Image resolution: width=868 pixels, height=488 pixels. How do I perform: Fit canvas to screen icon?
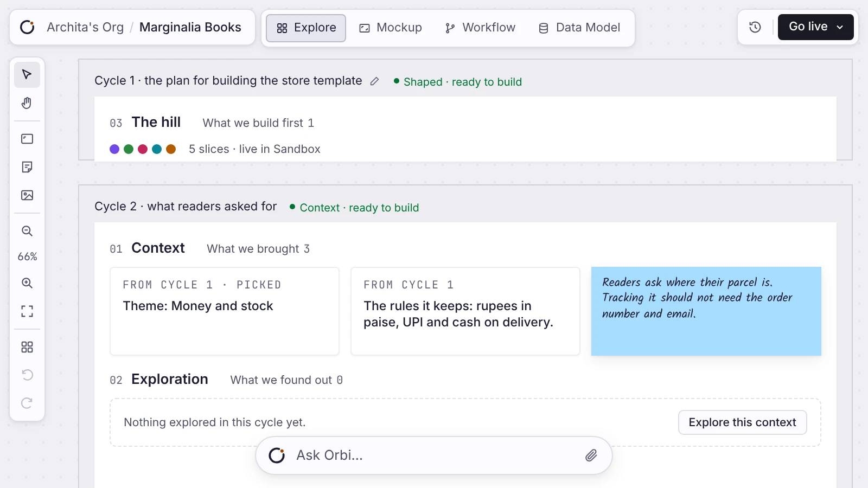27,311
